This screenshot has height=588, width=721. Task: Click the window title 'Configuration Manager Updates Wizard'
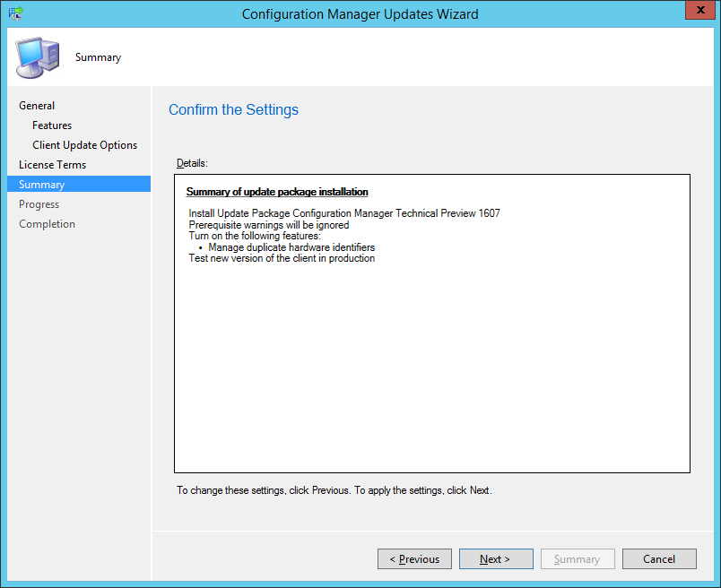(360, 14)
